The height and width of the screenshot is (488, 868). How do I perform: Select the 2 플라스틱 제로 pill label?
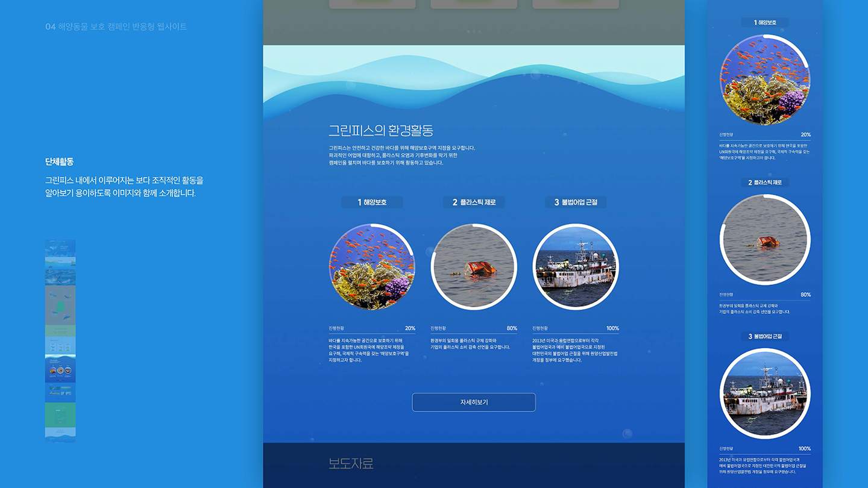(x=474, y=202)
